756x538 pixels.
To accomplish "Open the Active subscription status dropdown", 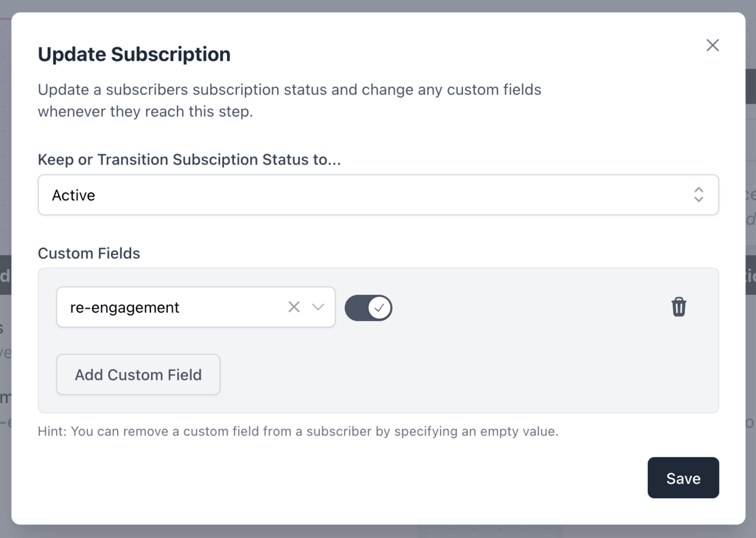I will pos(378,195).
